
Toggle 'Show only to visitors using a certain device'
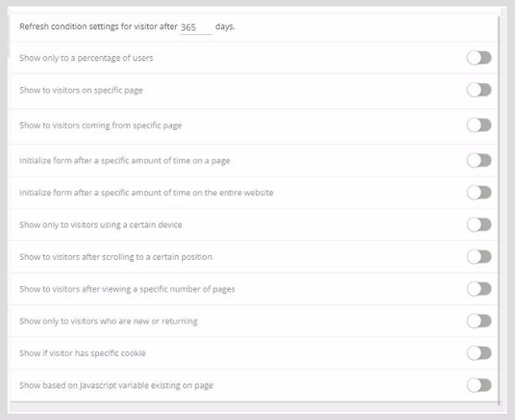479,224
